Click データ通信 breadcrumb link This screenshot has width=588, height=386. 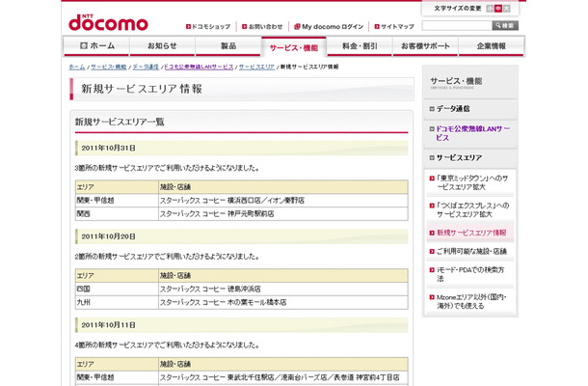[x=146, y=67]
